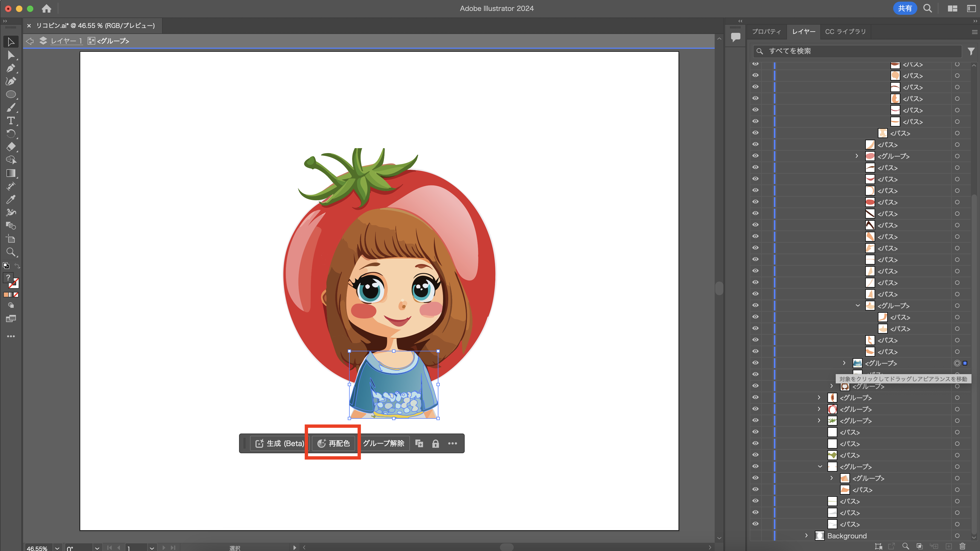Switch to the プロパティ tab

766,31
